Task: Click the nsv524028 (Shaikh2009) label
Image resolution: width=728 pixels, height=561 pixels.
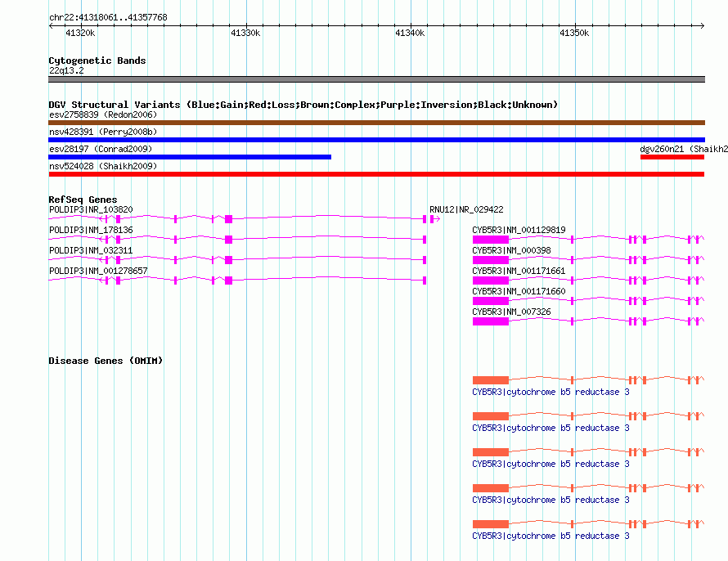Action: click(103, 166)
